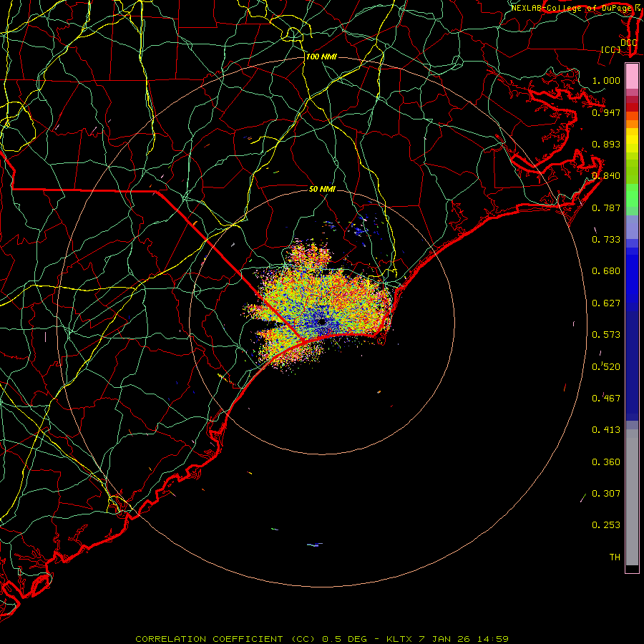Click the 0.360 scale value
This screenshot has height=644, width=644.
pyautogui.click(x=606, y=462)
